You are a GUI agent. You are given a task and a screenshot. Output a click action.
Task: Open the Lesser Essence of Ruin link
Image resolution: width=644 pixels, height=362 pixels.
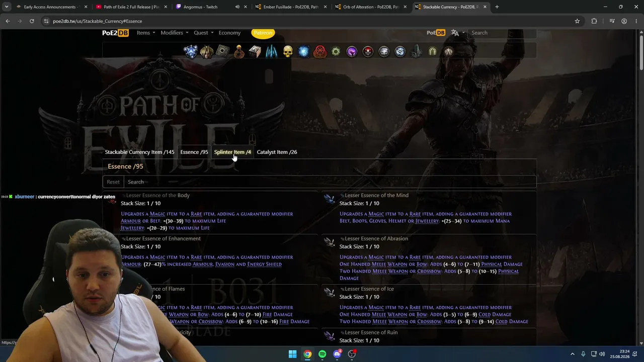pos(371,332)
